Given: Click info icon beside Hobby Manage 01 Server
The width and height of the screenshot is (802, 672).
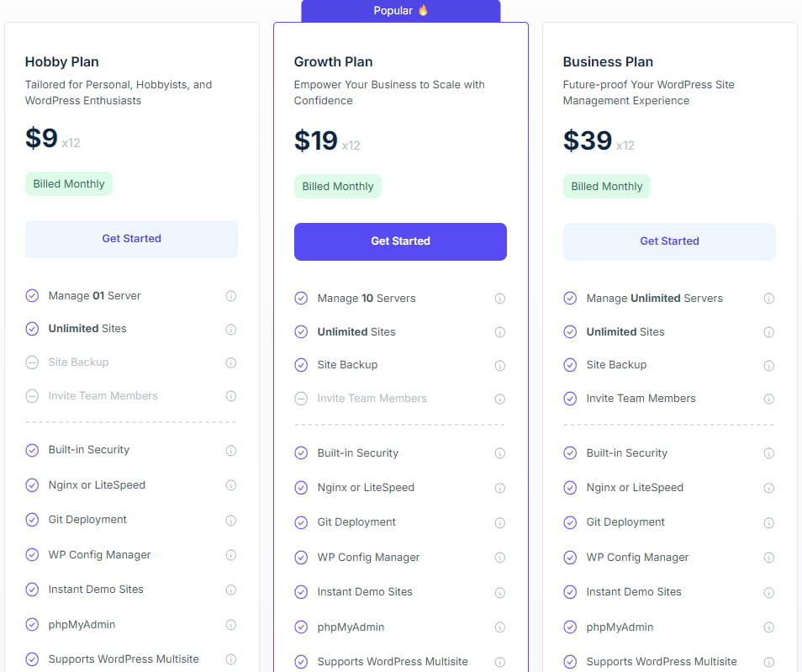Looking at the screenshot, I should point(231,296).
